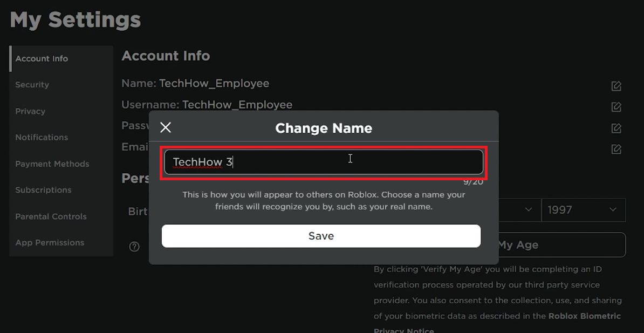Close the Change Name dialog with the X
Image resolution: width=644 pixels, height=333 pixels.
pos(165,127)
